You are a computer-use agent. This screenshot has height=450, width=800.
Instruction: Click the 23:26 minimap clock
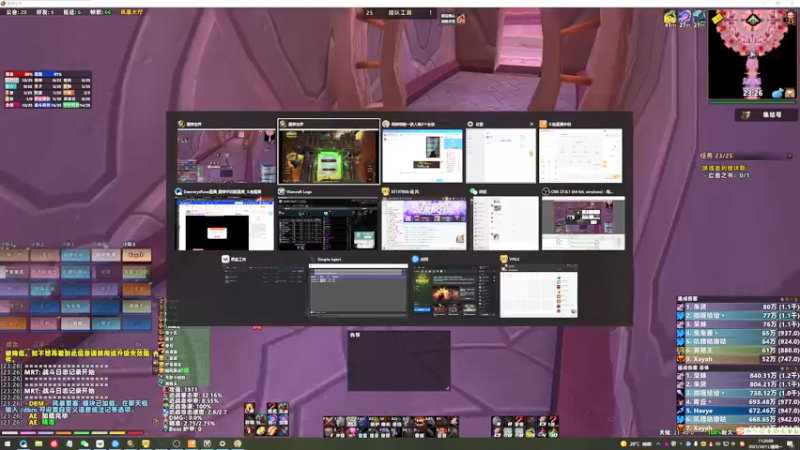pos(753,93)
